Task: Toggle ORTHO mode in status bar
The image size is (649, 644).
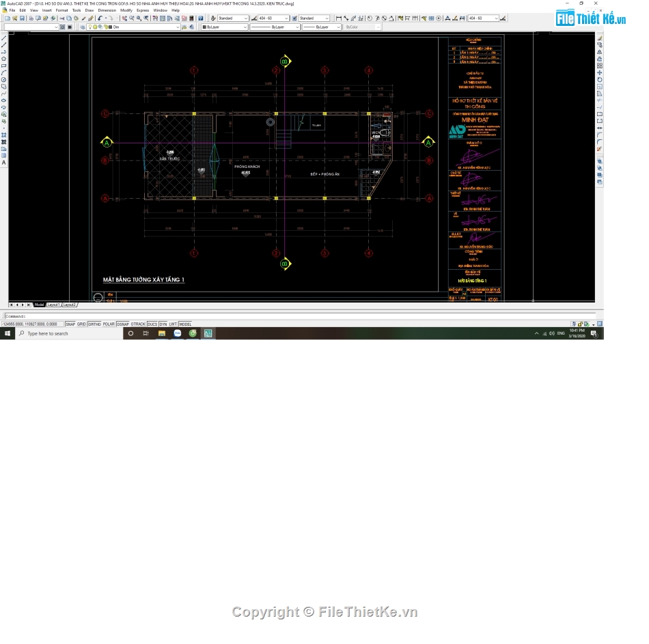Action: pyautogui.click(x=94, y=324)
